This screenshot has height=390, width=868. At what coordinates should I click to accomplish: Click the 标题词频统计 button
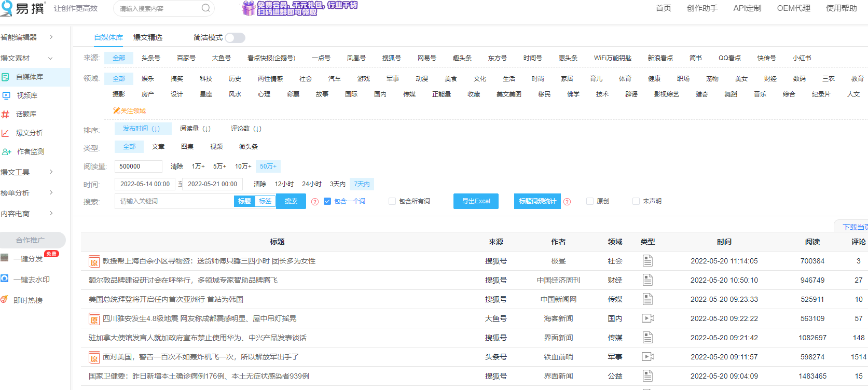538,201
